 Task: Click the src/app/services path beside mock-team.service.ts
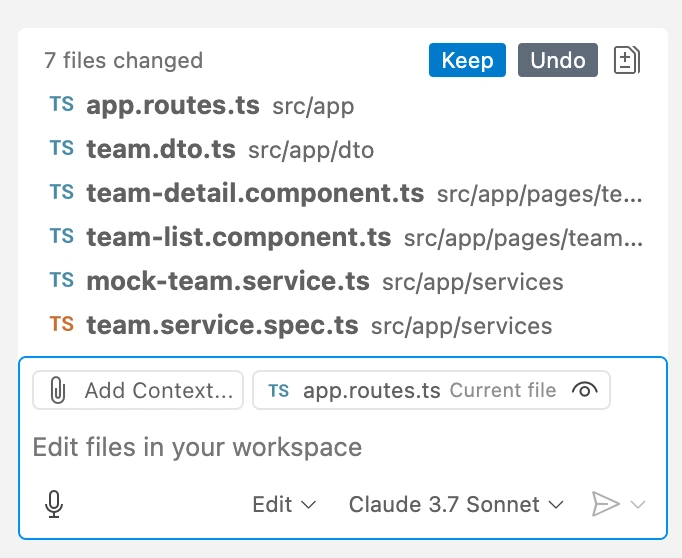pos(473,282)
